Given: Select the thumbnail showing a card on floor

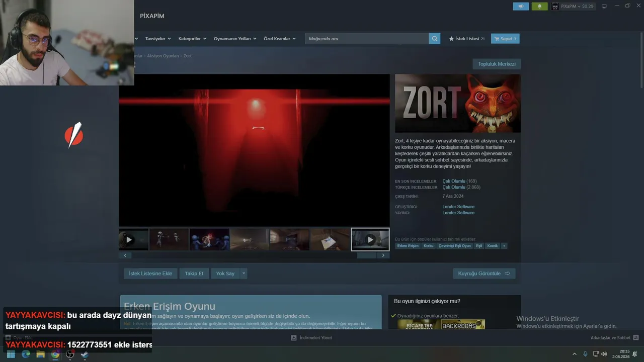Looking at the screenshot, I should [x=330, y=240].
